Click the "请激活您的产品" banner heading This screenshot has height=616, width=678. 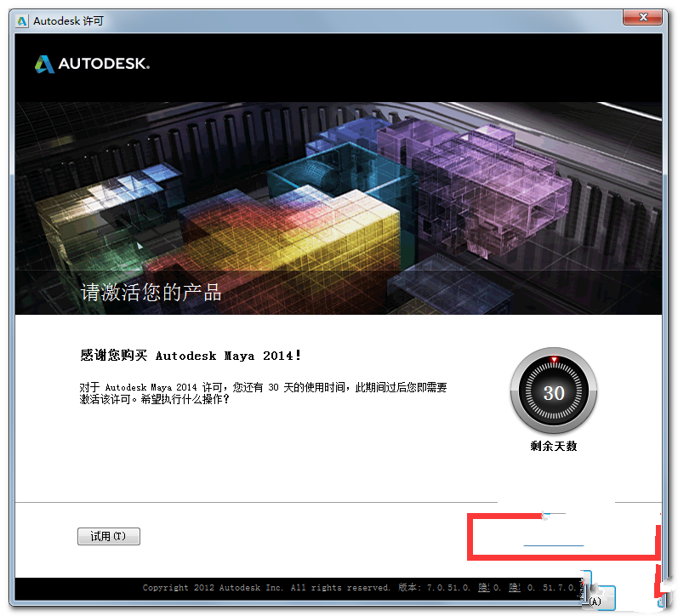[151, 293]
